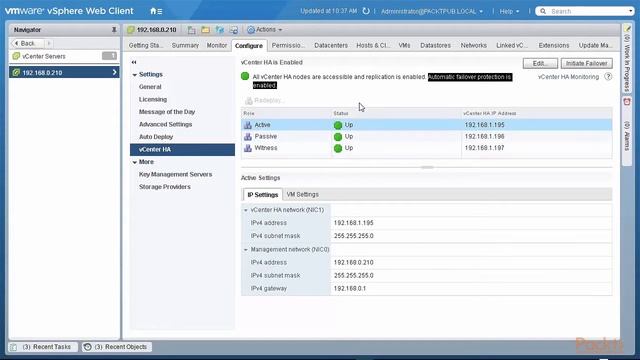Image resolution: width=640 pixels, height=360 pixels.
Task: Click the green status icon of Passive node
Action: tap(338, 136)
